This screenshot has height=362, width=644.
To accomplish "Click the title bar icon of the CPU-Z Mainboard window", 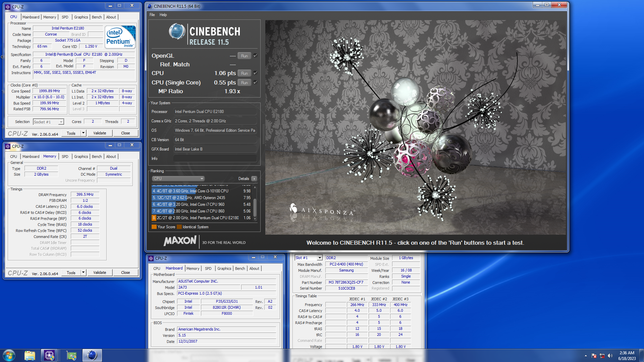I will click(151, 258).
